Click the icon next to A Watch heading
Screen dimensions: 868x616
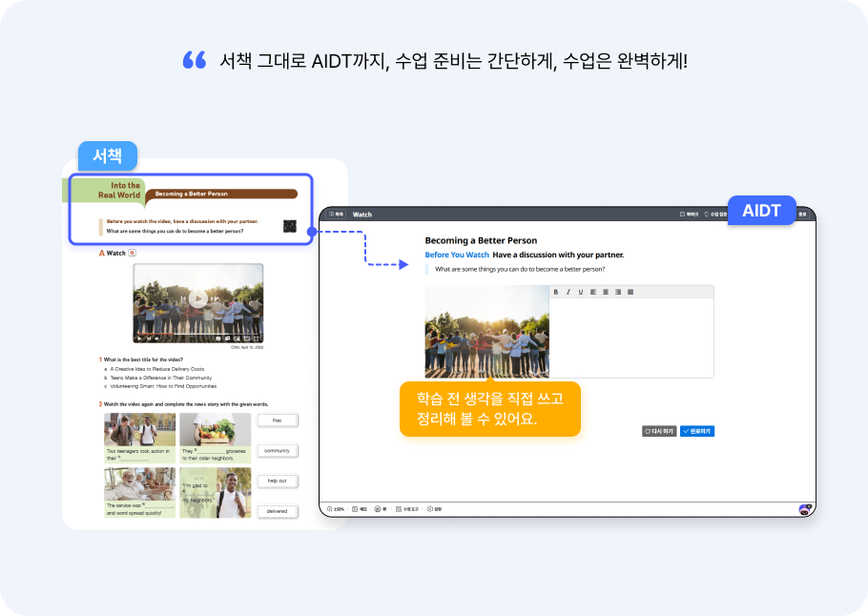132,253
